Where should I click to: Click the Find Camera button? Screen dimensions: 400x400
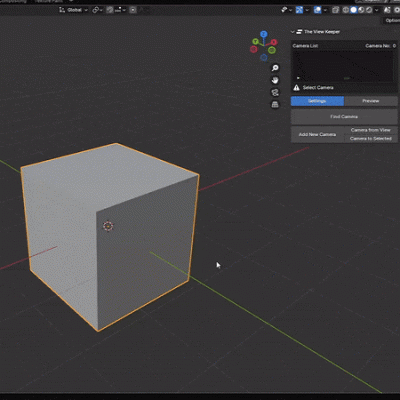pos(344,117)
